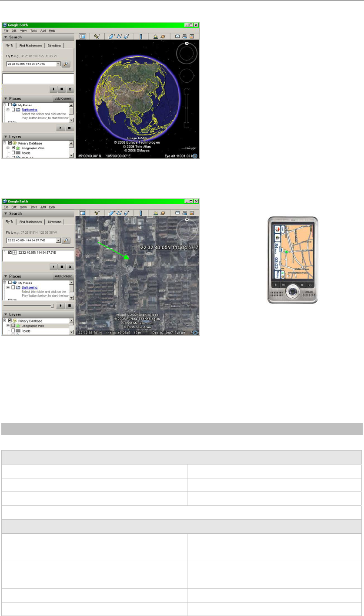364x616 pixels.
Task: Toggle the sunlight icon in satellite view window
Action: pos(155,213)
